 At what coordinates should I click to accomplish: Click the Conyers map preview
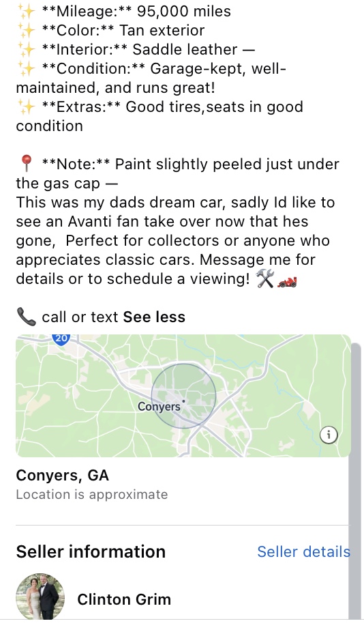[x=183, y=396]
